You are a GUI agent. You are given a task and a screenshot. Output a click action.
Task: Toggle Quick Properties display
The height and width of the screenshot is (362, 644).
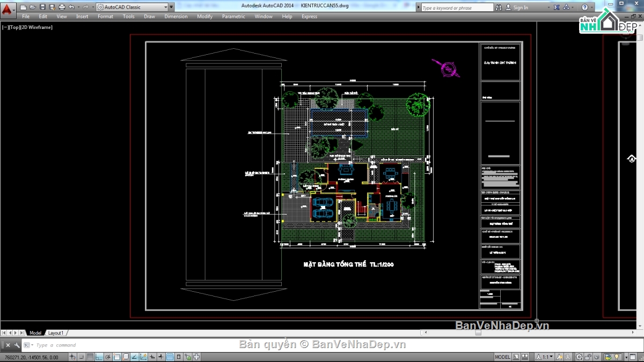(179, 356)
